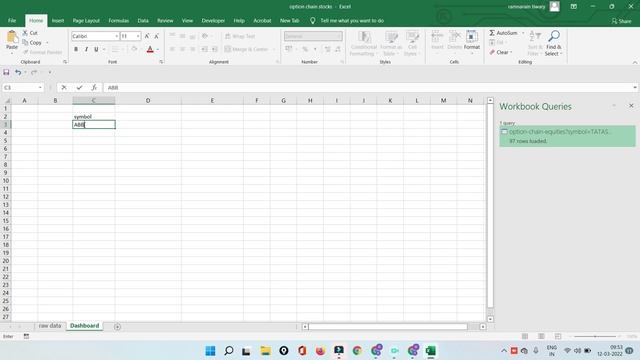The height and width of the screenshot is (360, 640).
Task: Open the File menu tab
Action: [12, 20]
